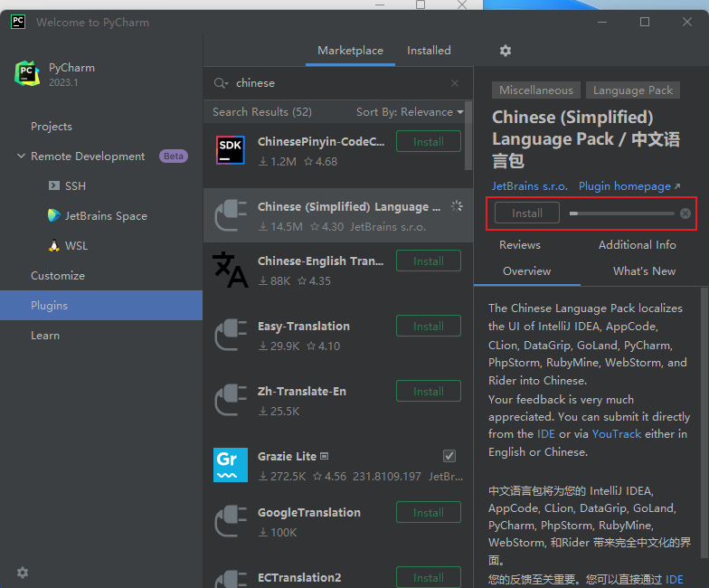The image size is (709, 588).
Task: Open the search history dropdown arrow
Action: tap(226, 84)
